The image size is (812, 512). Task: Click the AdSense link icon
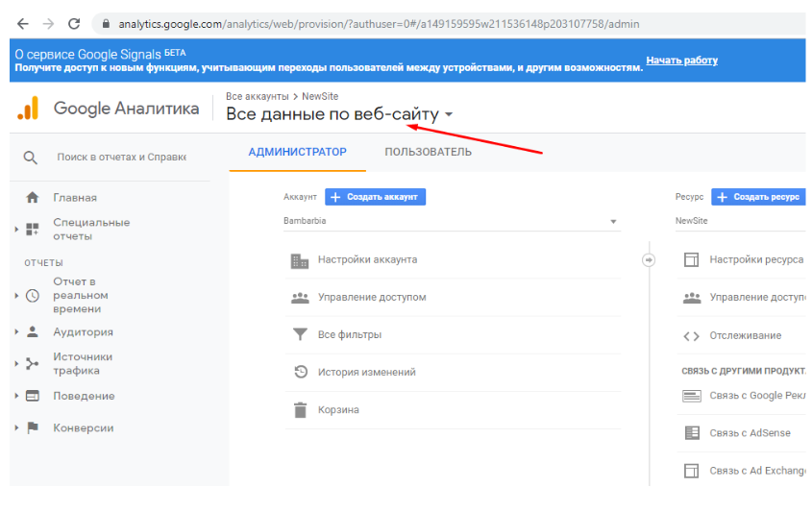(x=692, y=433)
